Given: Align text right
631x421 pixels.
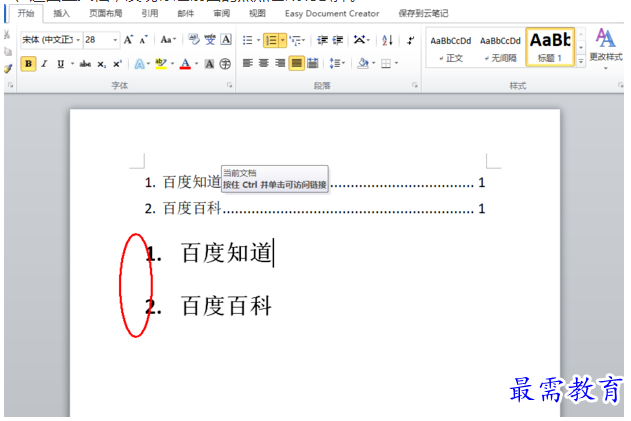Looking at the screenshot, I should click(280, 63).
